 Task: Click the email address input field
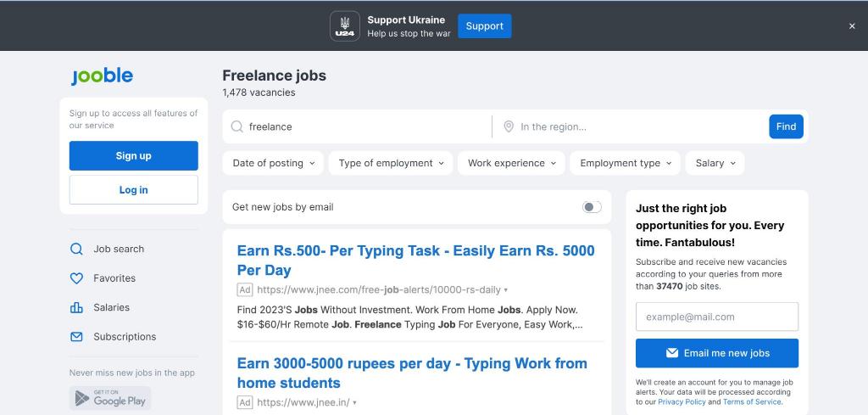[716, 317]
